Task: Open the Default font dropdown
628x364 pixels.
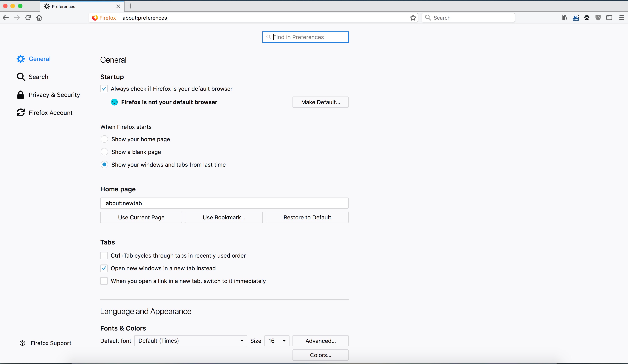Action: pyautogui.click(x=191, y=341)
